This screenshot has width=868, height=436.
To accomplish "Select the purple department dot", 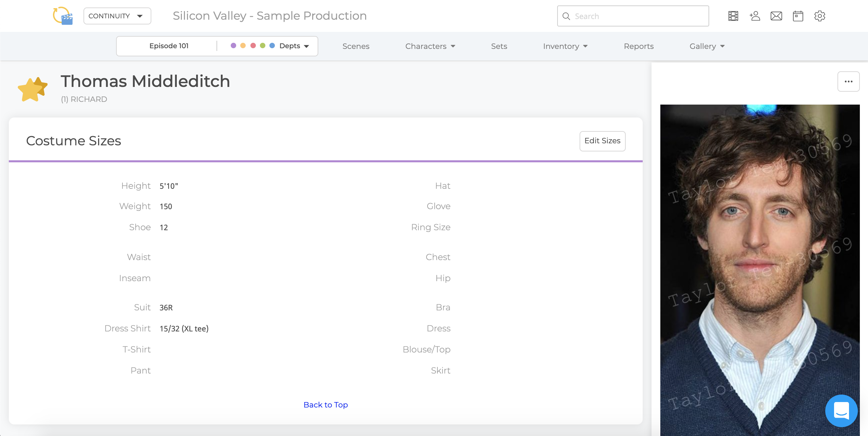I will point(233,45).
